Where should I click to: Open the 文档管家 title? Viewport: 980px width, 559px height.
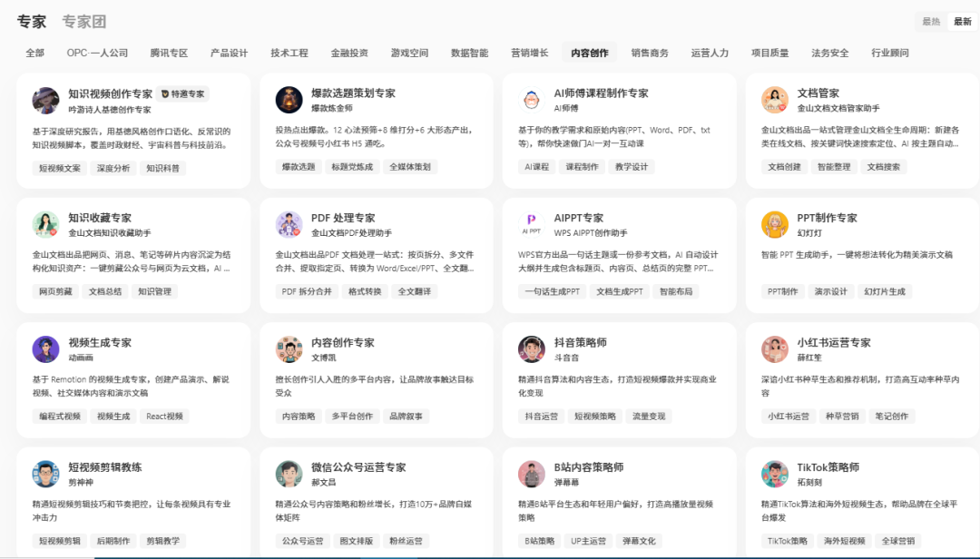pos(818,93)
